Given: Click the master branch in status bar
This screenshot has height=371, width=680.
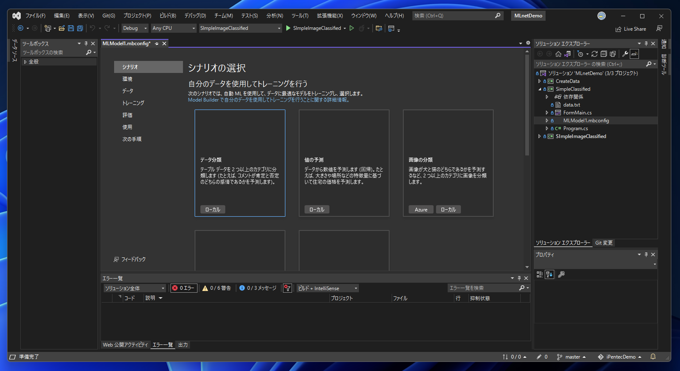Looking at the screenshot, I should pos(572,357).
